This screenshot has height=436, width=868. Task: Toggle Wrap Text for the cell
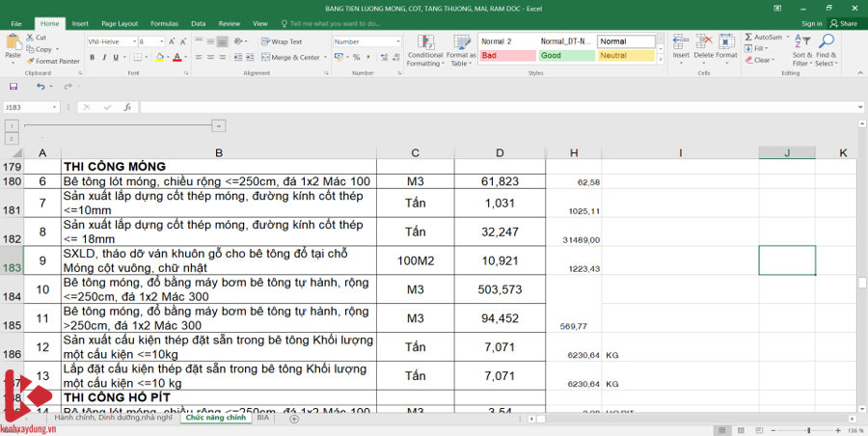(281, 41)
